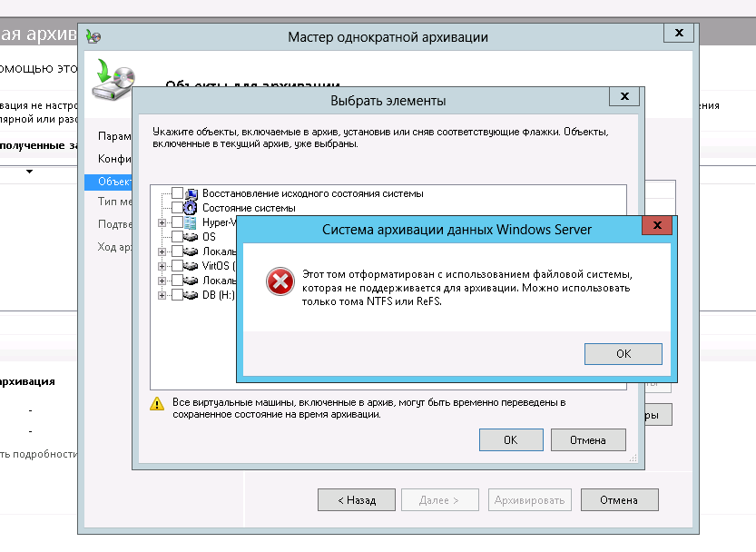756x552 pixels.
Task: Expand the DB (H:) tree node
Action: [162, 295]
